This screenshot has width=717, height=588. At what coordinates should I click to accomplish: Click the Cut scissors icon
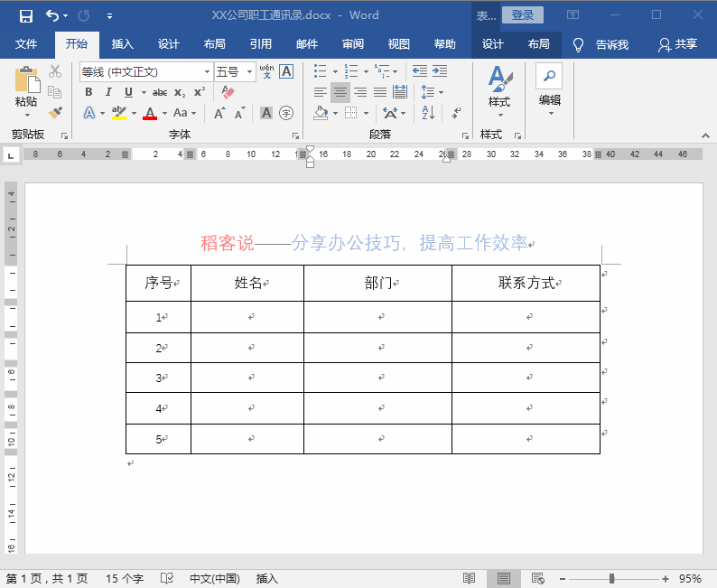coord(55,70)
